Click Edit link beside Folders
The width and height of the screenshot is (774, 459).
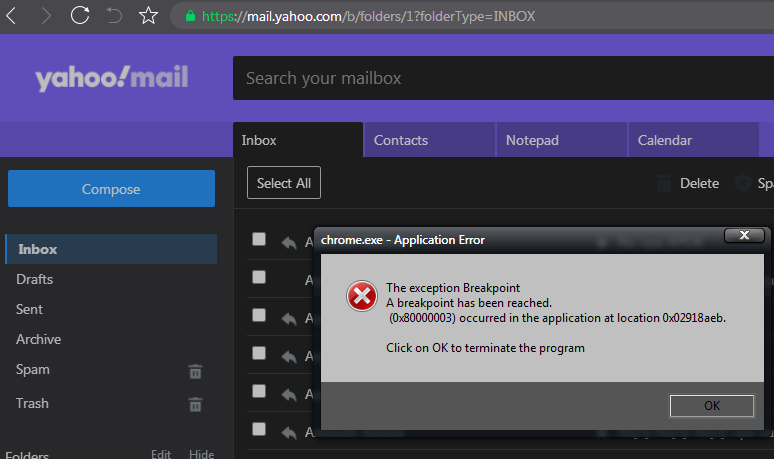[161, 454]
